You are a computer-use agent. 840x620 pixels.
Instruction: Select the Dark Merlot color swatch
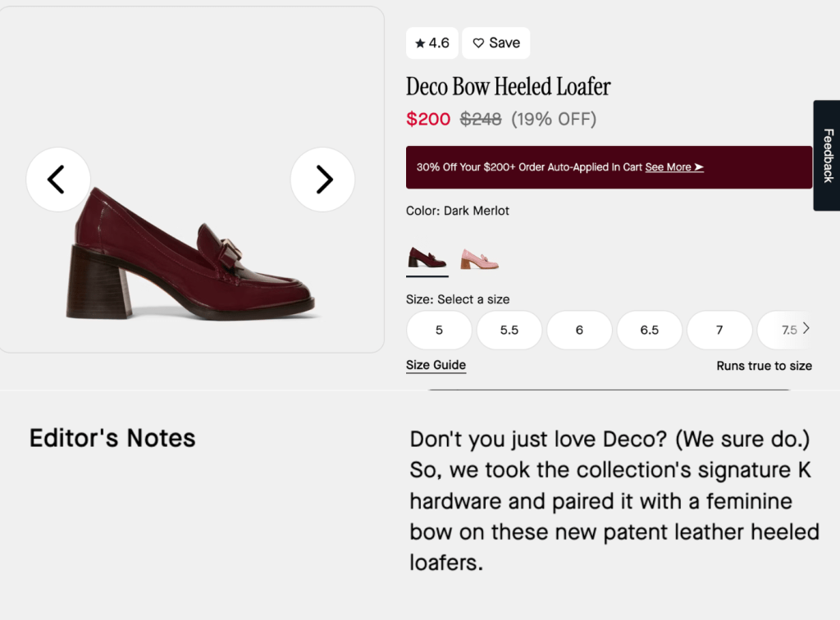pyautogui.click(x=427, y=258)
